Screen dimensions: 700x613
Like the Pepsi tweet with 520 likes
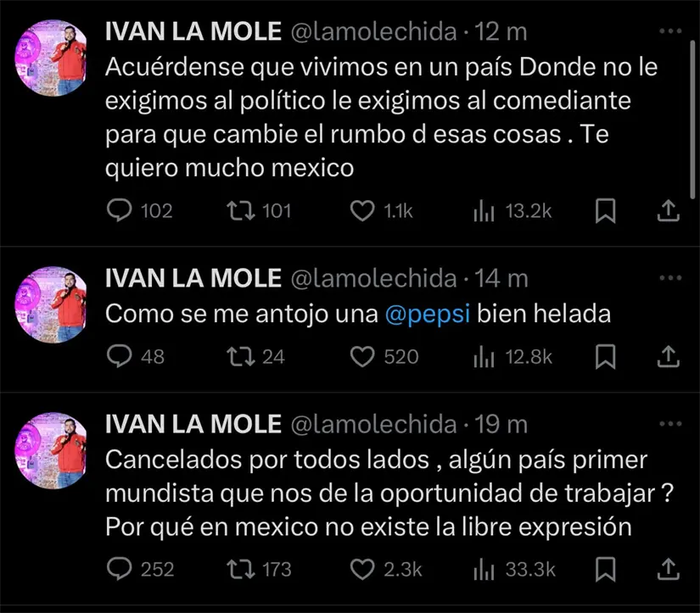(x=364, y=357)
